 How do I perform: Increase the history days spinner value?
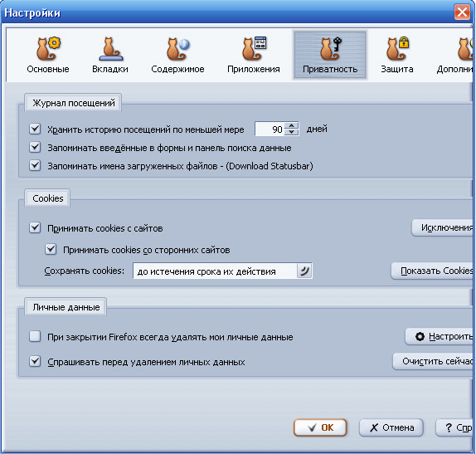pyautogui.click(x=292, y=125)
